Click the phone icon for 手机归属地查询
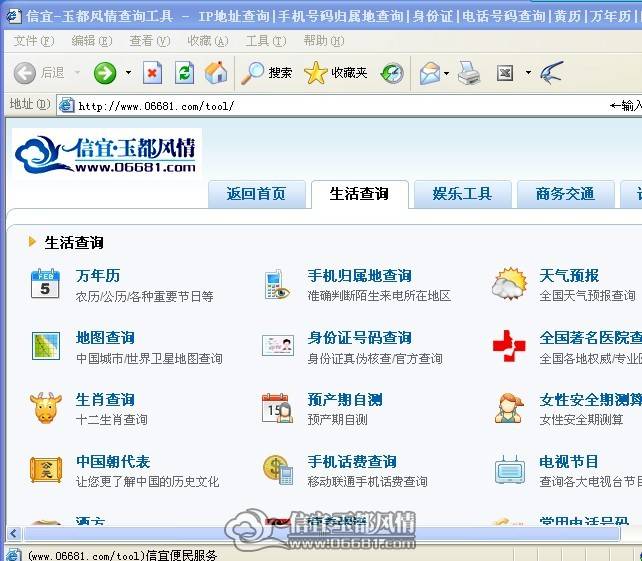Image resolution: width=642 pixels, height=561 pixels. pyautogui.click(x=277, y=284)
